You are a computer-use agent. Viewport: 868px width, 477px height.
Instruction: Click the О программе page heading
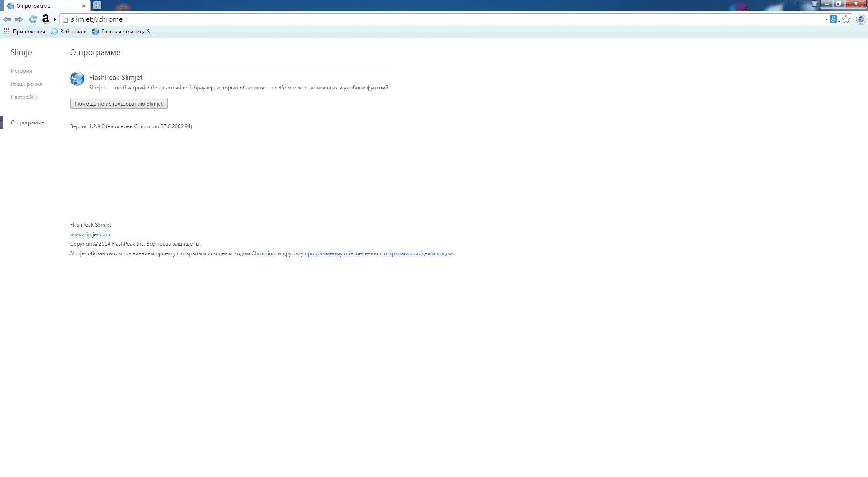click(95, 52)
